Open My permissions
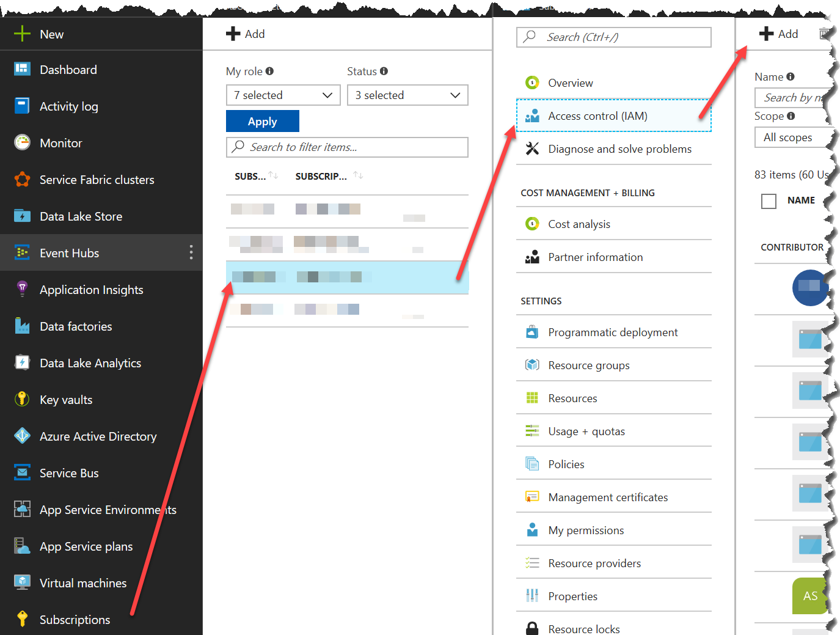 pyautogui.click(x=613, y=530)
